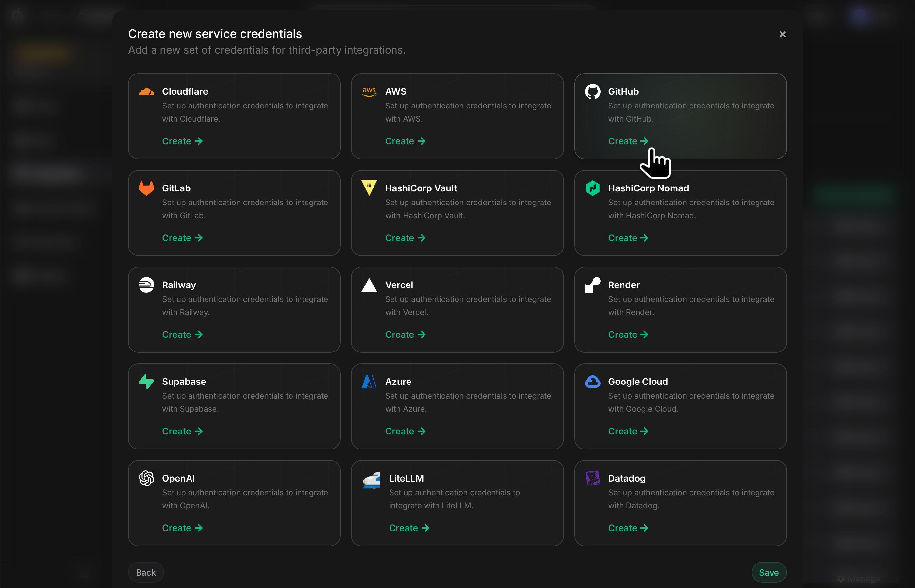Click the Vercel triangle icon
Viewport: 915px width, 588px height.
pyautogui.click(x=369, y=285)
